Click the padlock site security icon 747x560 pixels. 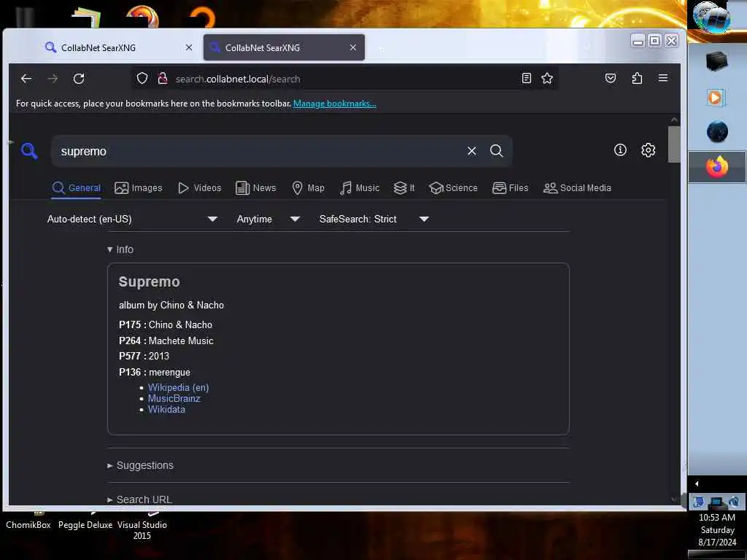(163, 79)
